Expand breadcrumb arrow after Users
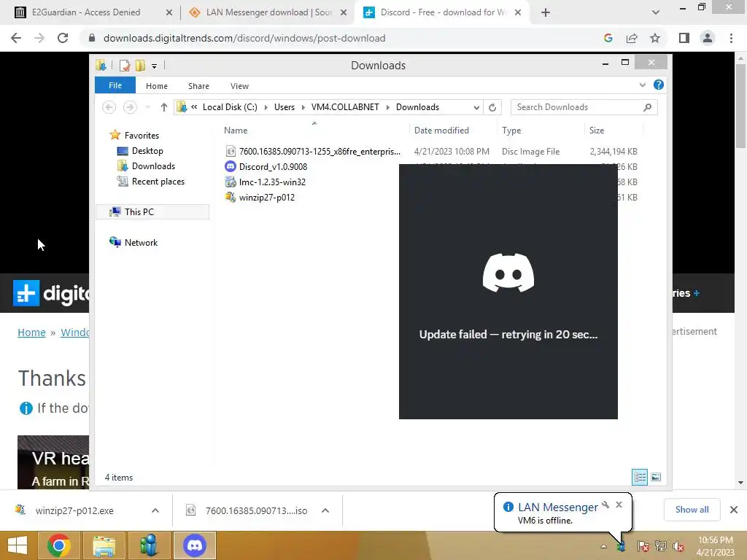Viewport: 747px width, 560px height. coord(303,107)
